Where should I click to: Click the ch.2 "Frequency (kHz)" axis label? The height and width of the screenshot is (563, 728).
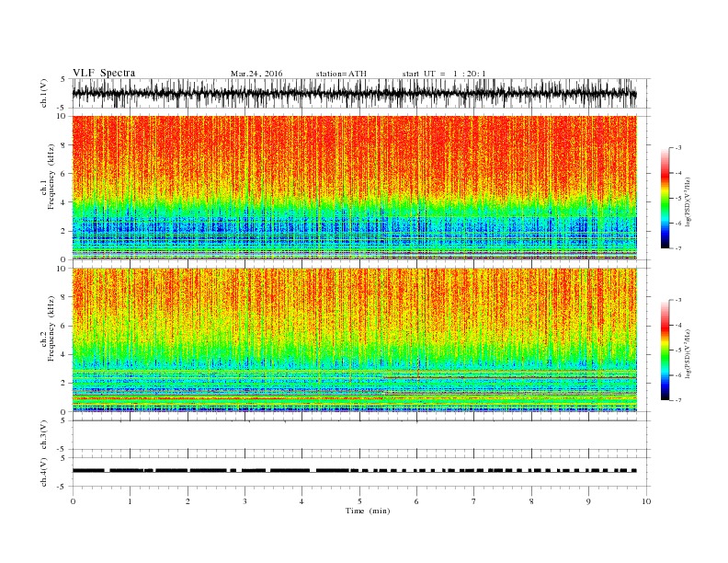[51, 328]
